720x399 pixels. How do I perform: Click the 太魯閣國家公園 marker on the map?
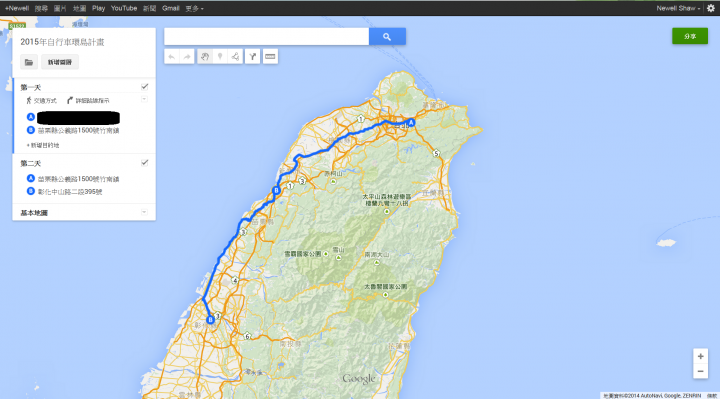[385, 294]
